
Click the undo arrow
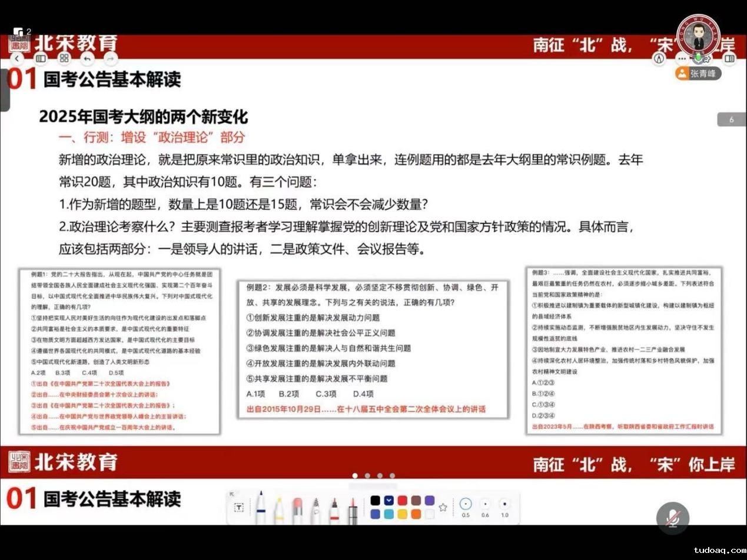[87, 58]
